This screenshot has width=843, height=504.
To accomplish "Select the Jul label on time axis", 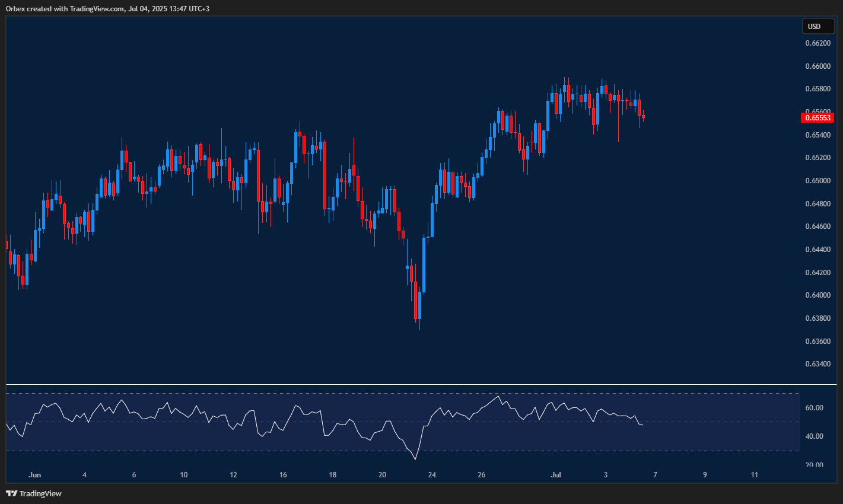I will point(556,474).
